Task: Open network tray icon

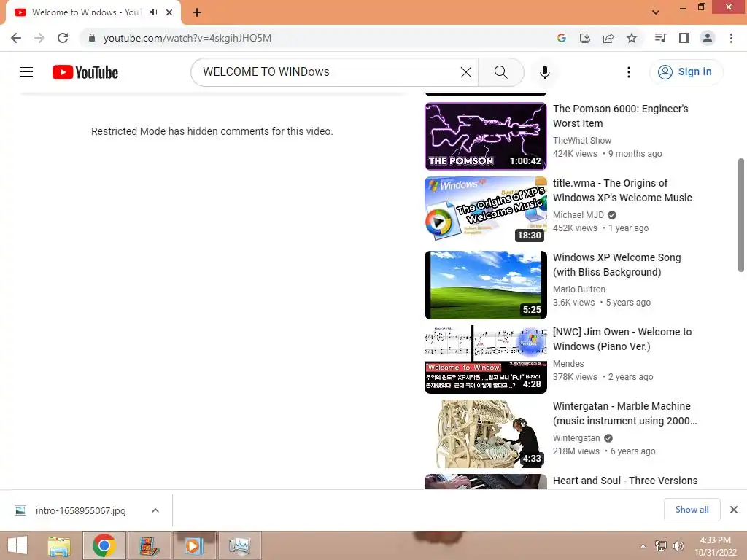Action: click(661, 545)
